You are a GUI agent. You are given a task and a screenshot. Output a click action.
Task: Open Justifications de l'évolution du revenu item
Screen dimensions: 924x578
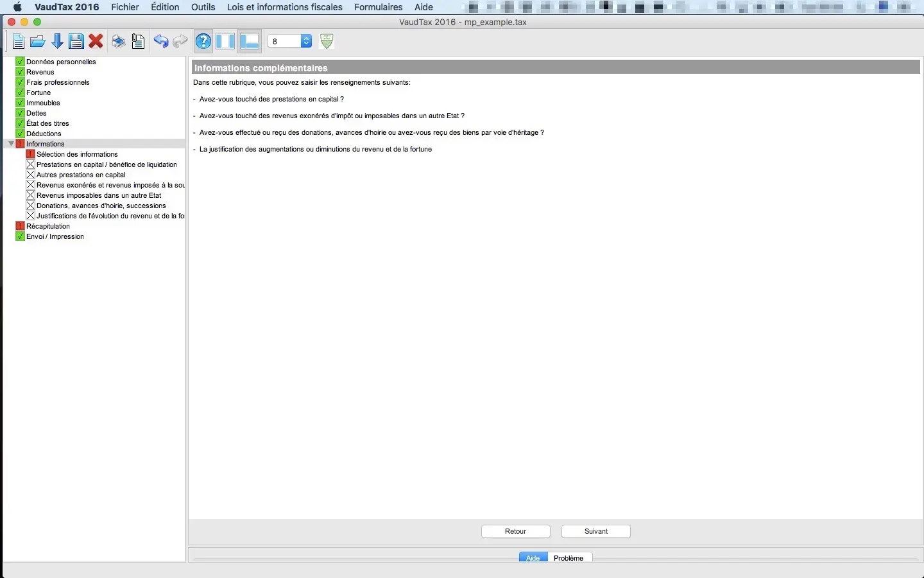point(110,216)
